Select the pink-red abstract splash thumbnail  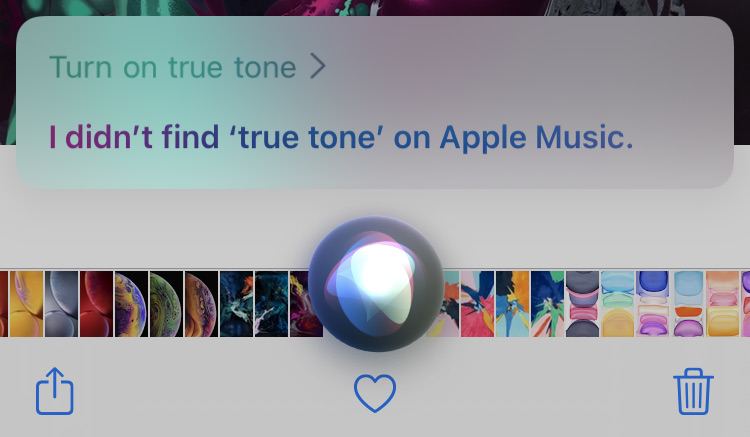pyautogui.click(x=477, y=304)
